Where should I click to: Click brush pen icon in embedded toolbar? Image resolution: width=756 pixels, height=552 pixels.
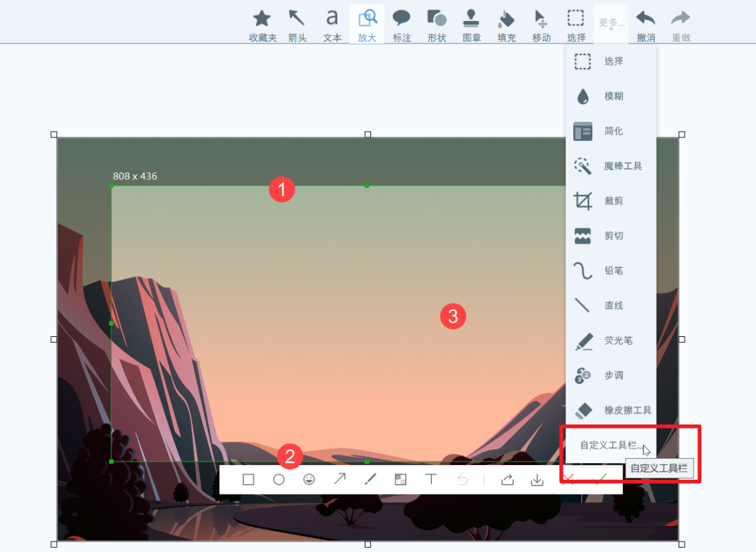pos(370,479)
